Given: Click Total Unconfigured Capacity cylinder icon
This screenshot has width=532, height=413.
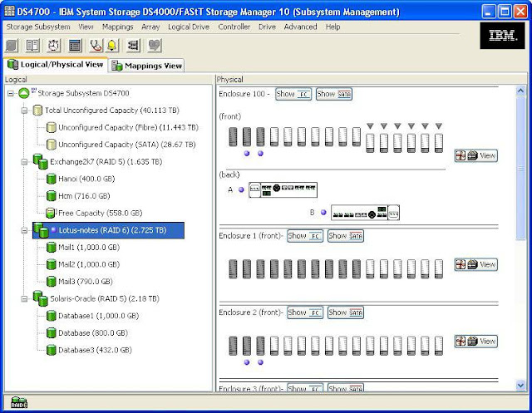Looking at the screenshot, I should coord(37,111).
